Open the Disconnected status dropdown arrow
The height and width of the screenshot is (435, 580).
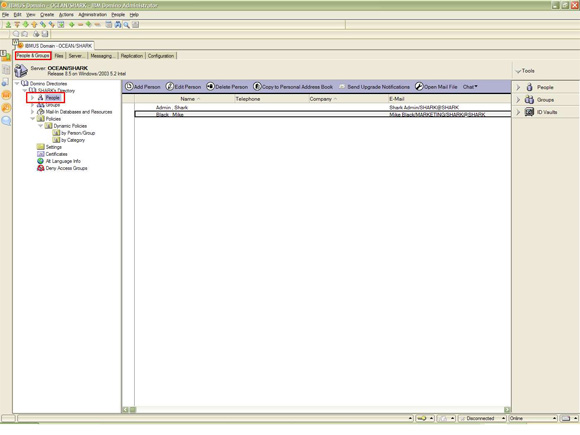click(503, 418)
